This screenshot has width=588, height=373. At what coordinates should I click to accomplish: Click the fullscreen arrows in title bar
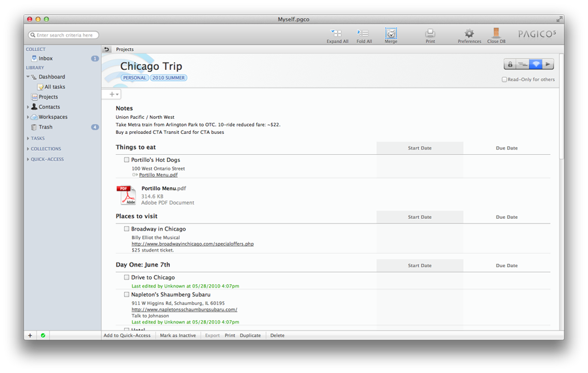pyautogui.click(x=559, y=19)
